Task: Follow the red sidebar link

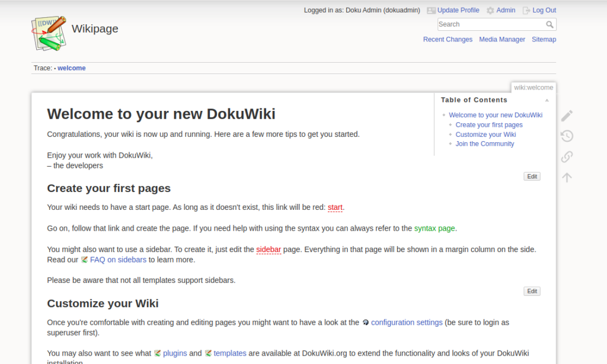Action: click(269, 250)
